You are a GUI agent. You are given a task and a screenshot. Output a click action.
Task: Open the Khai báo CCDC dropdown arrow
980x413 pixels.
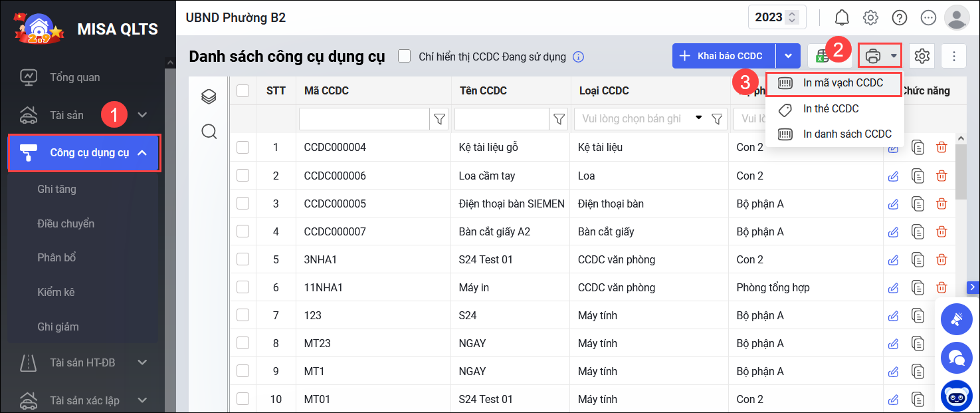point(789,57)
